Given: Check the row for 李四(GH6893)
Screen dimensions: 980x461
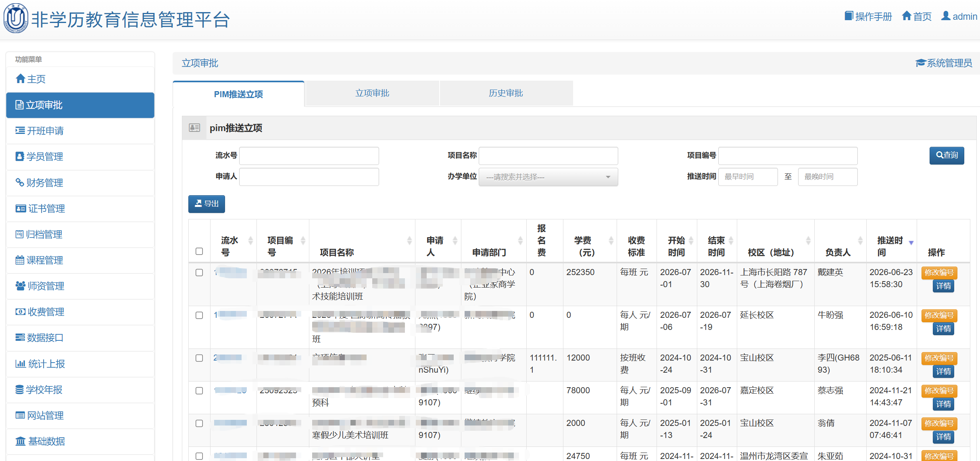Looking at the screenshot, I should [199, 358].
